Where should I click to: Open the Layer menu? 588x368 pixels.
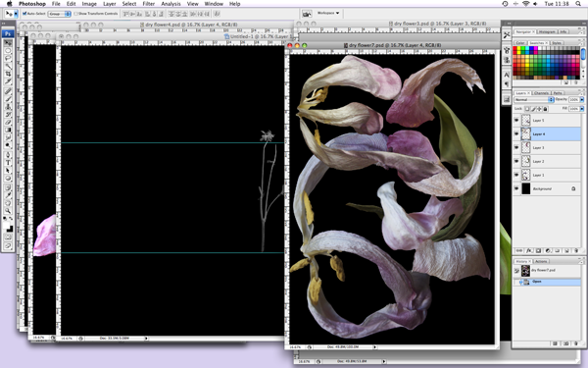(109, 4)
